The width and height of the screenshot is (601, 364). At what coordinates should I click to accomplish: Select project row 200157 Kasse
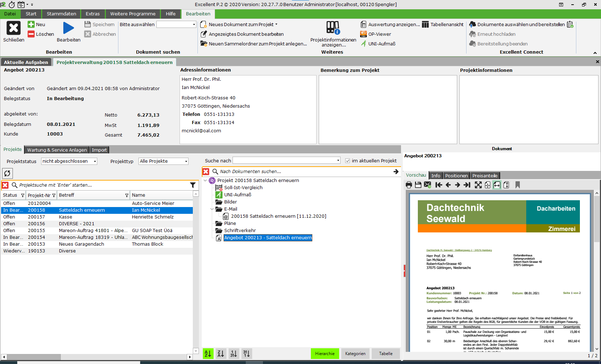(x=97, y=217)
